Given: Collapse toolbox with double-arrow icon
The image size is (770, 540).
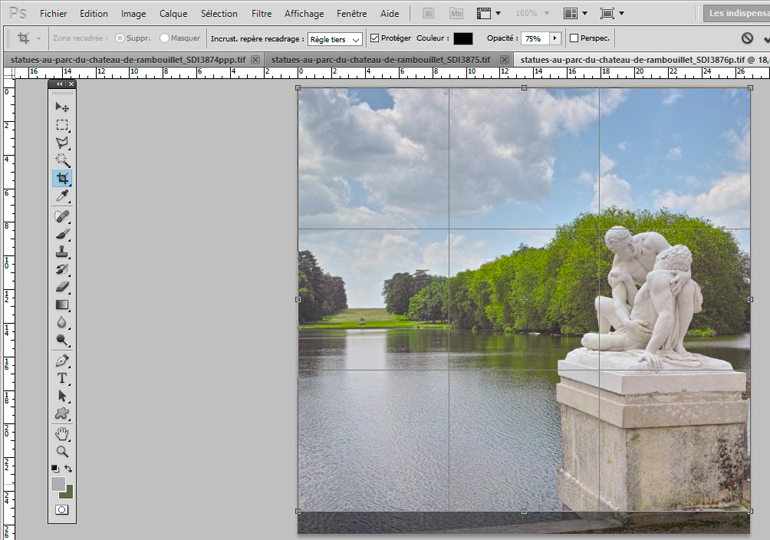Looking at the screenshot, I should pos(59,84).
